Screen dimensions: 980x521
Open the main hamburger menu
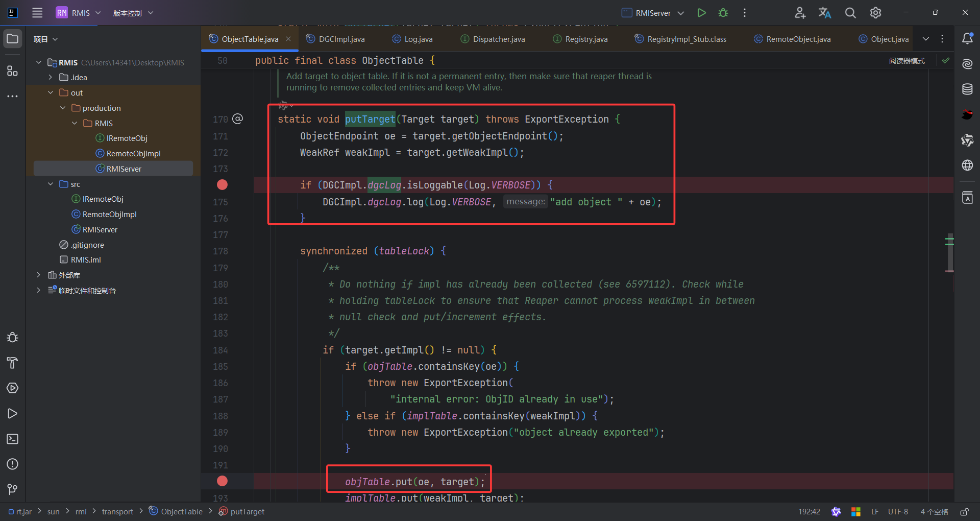(x=37, y=13)
